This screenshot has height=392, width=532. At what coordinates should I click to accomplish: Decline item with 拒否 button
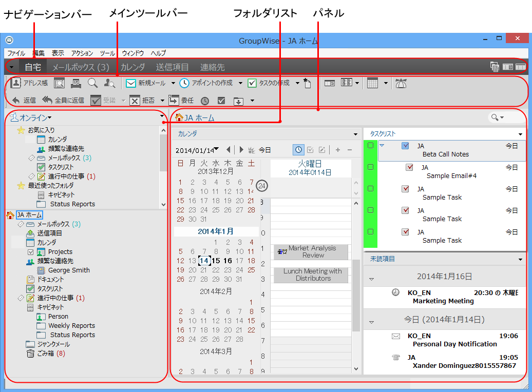click(x=143, y=101)
